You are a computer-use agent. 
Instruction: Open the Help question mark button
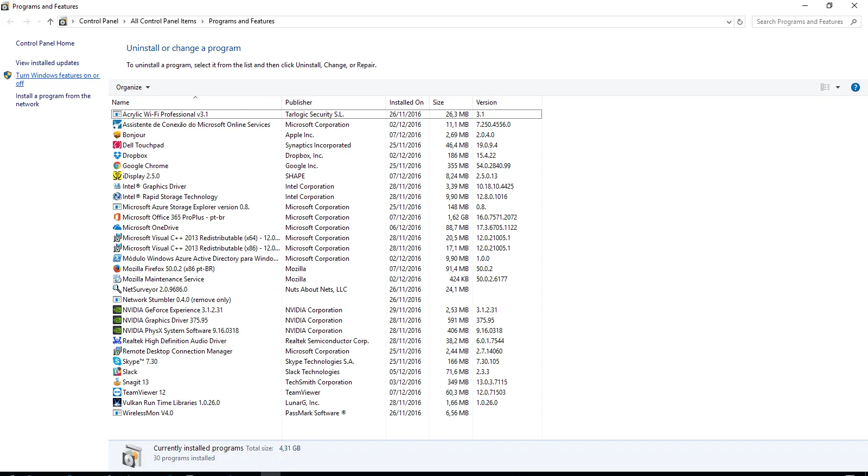pyautogui.click(x=856, y=87)
